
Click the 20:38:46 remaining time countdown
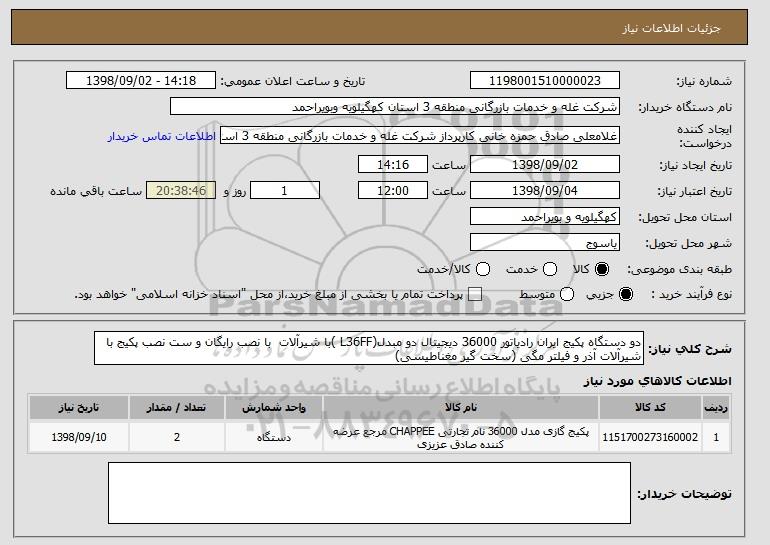tap(178, 190)
